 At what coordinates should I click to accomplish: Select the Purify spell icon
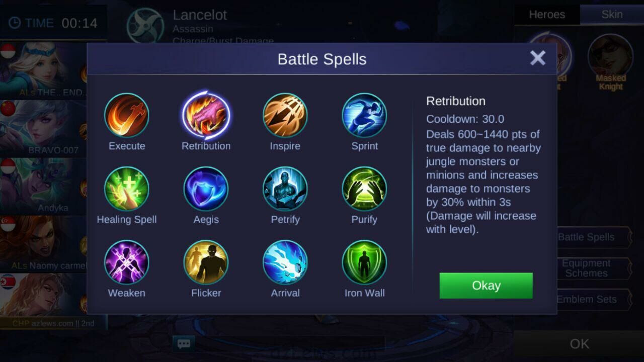pos(364,189)
